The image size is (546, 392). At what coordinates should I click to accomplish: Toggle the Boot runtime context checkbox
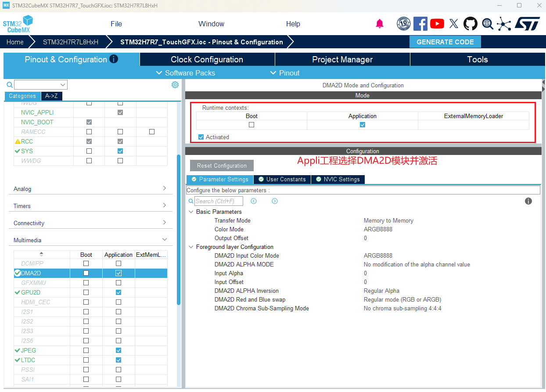[x=251, y=125]
